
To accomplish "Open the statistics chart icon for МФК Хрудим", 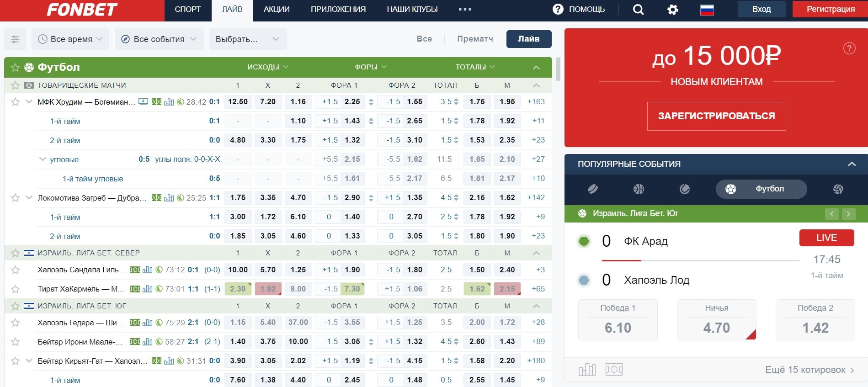I will click(169, 101).
